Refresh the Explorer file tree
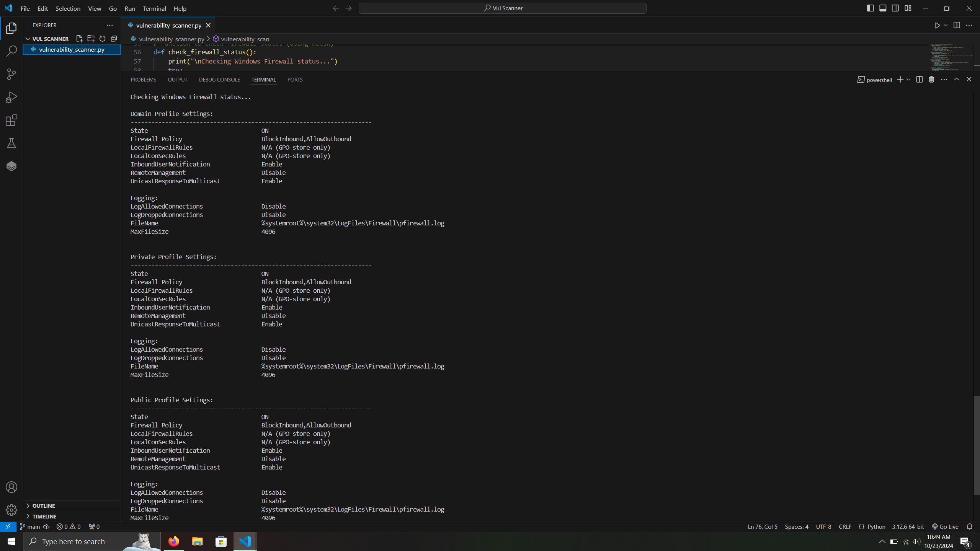The image size is (980, 551). click(x=102, y=39)
